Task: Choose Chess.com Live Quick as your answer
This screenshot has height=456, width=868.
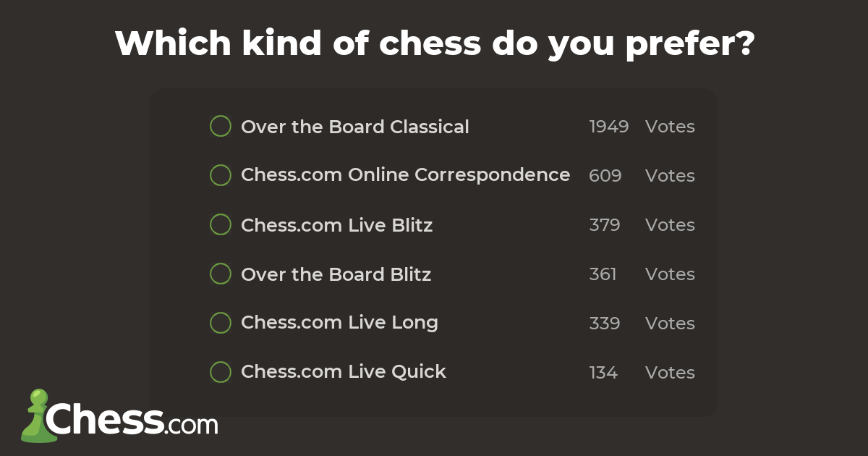Action: click(x=221, y=372)
